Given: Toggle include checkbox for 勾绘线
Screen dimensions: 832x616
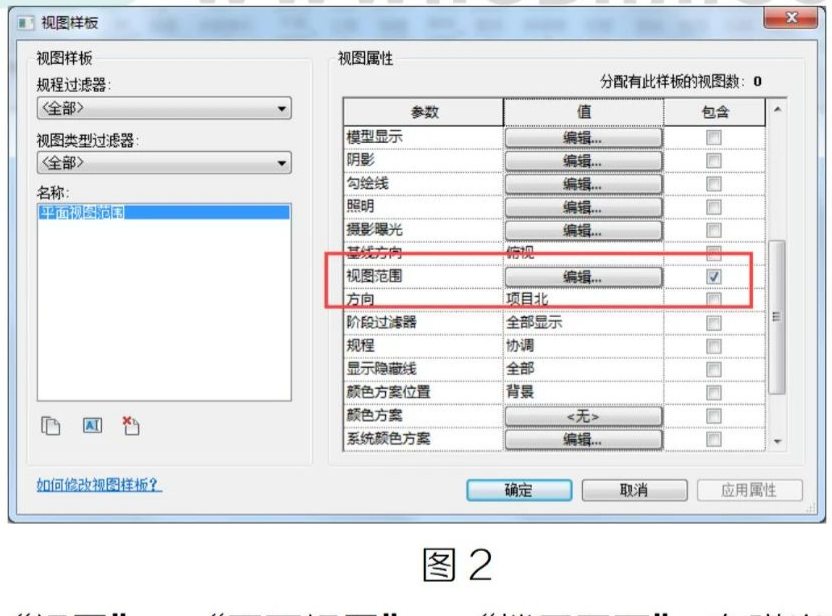Looking at the screenshot, I should 714,184.
